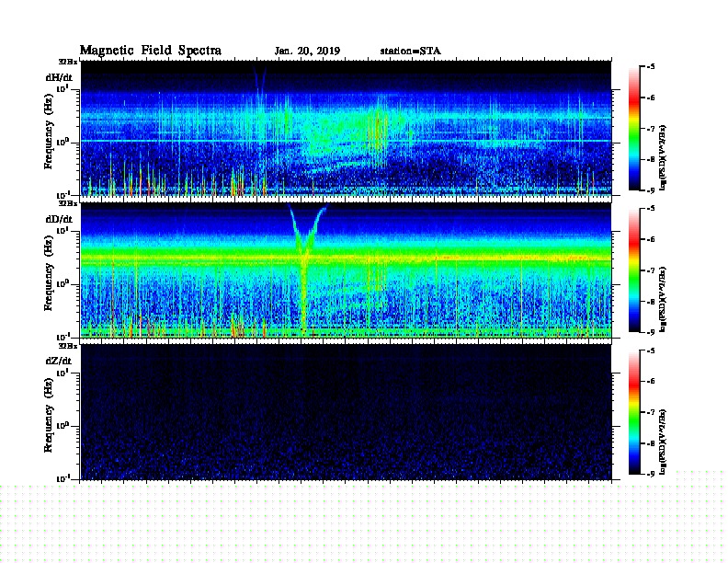
Task: Click the 10^0 tick label of dH/dt panel
Action: click(x=63, y=142)
